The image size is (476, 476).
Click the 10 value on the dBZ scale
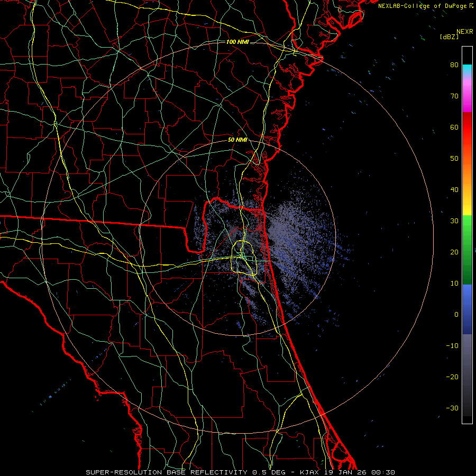(x=454, y=283)
